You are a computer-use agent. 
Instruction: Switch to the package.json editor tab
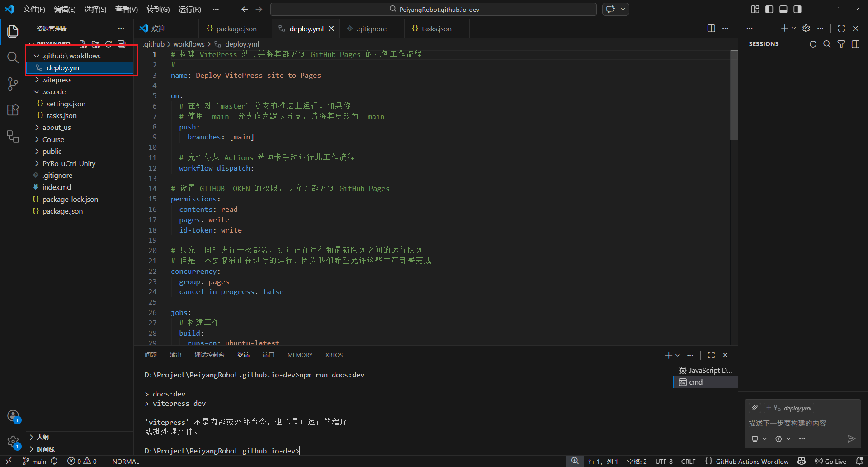[x=232, y=29]
